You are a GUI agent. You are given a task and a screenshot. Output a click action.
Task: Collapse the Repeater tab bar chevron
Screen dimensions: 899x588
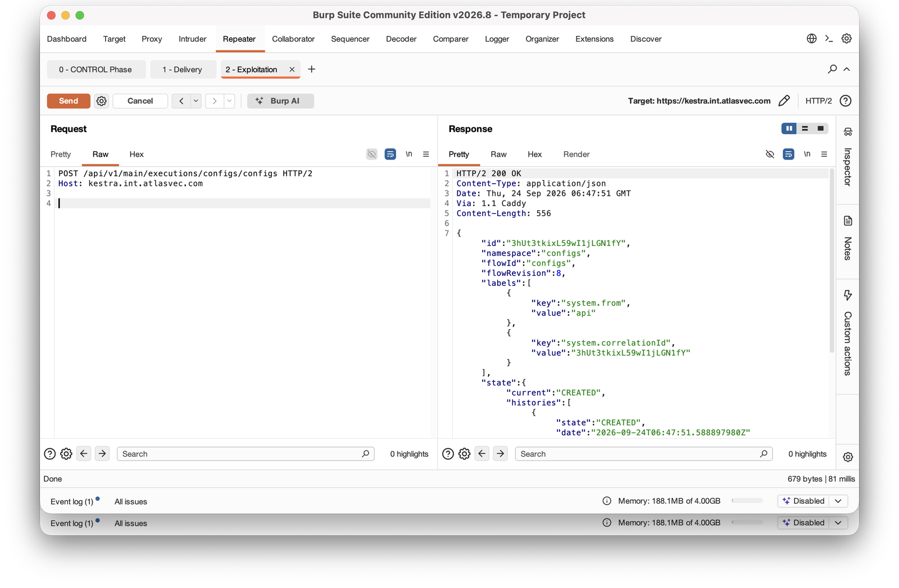(847, 69)
